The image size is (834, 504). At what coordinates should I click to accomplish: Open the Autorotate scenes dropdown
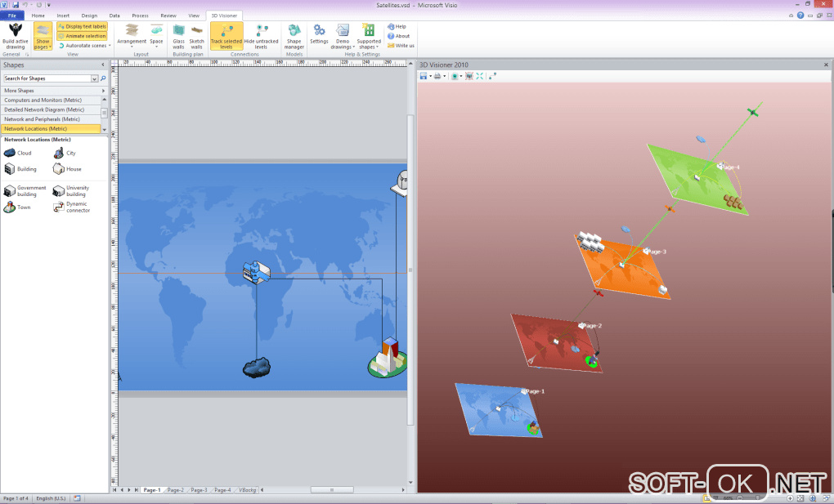tap(84, 46)
